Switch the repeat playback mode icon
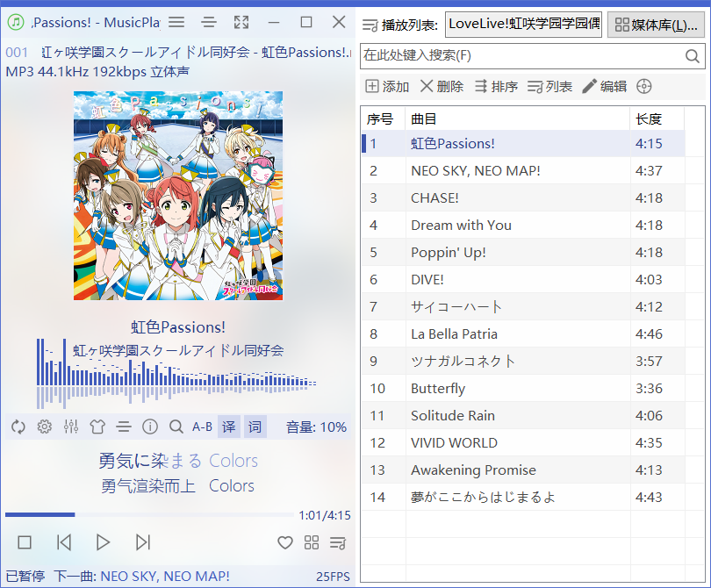The image size is (711, 588). coord(18,427)
